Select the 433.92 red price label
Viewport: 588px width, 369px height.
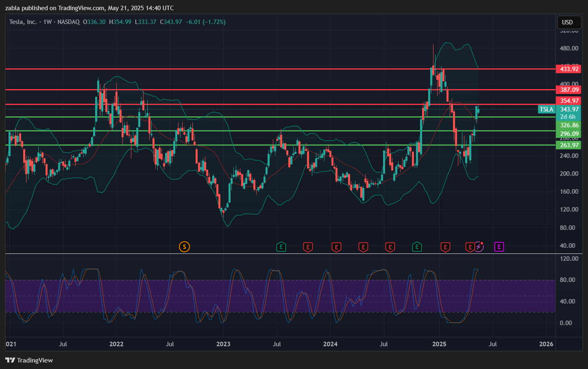point(568,69)
